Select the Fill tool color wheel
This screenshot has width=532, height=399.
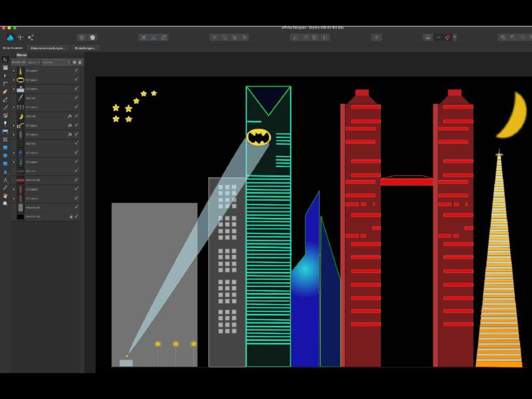(5, 116)
